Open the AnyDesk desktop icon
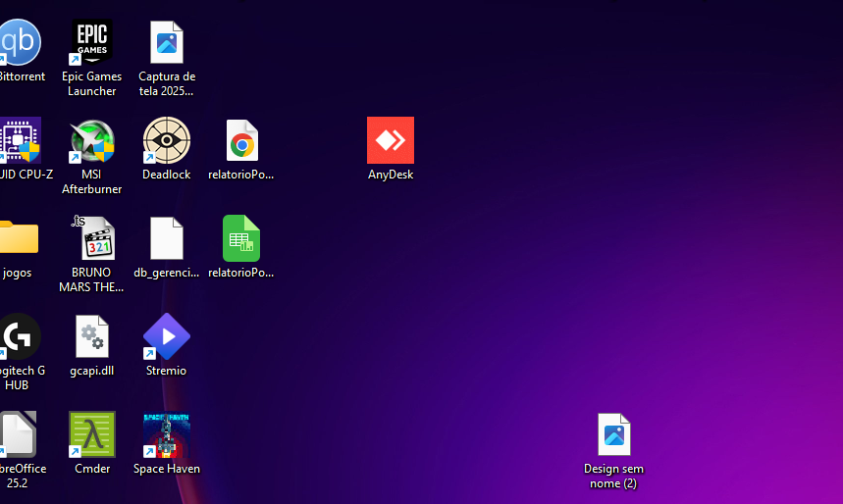This screenshot has height=504, width=843. [x=391, y=141]
